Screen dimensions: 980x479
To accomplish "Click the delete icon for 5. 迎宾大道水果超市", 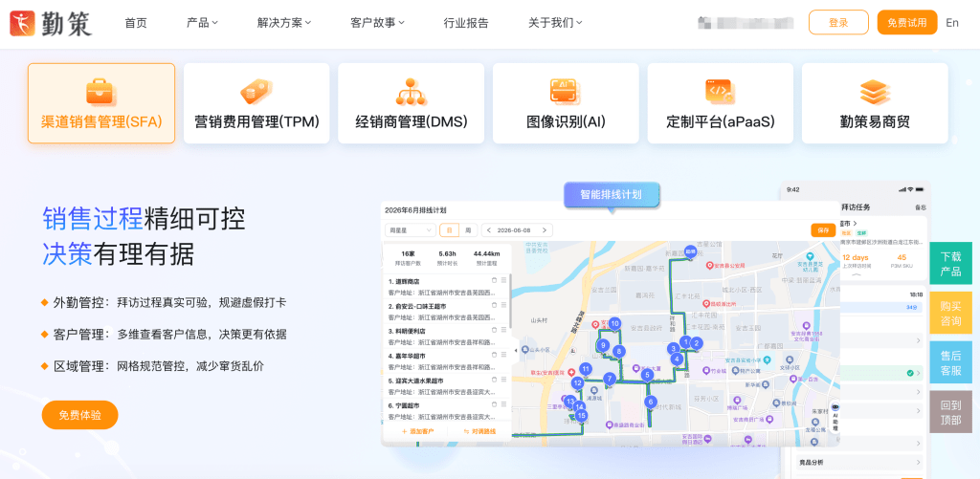I will pyautogui.click(x=494, y=381).
